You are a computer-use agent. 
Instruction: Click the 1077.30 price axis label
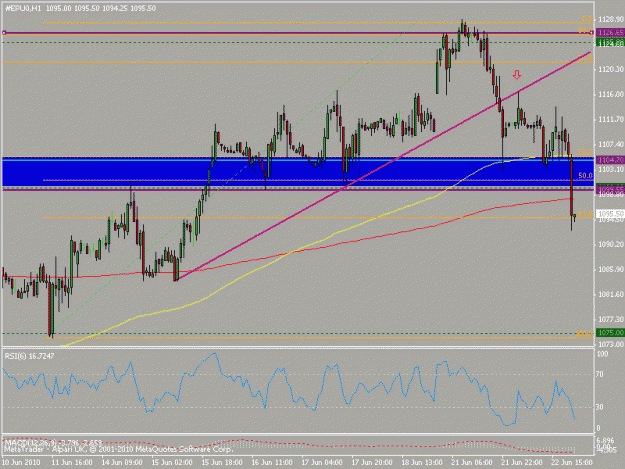point(611,319)
